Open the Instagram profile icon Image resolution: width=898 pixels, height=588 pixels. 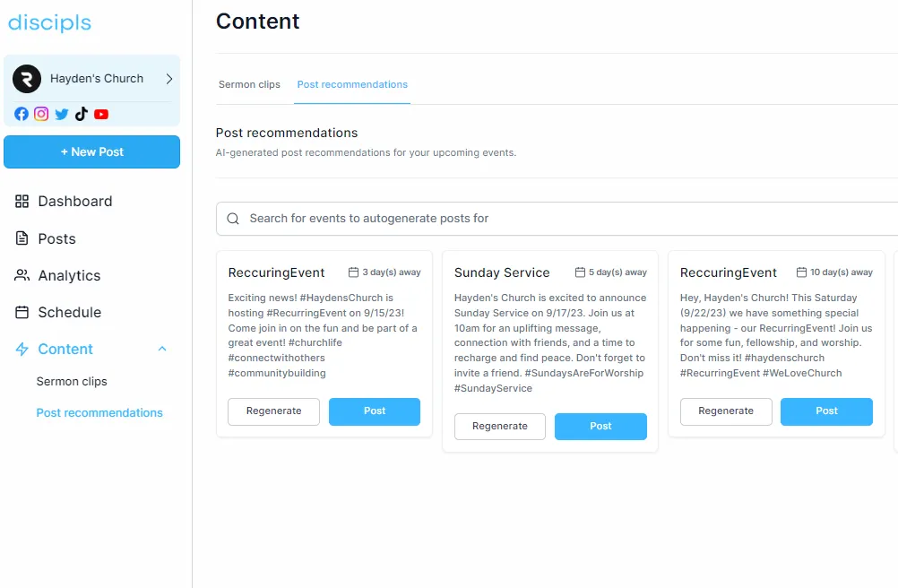41,114
